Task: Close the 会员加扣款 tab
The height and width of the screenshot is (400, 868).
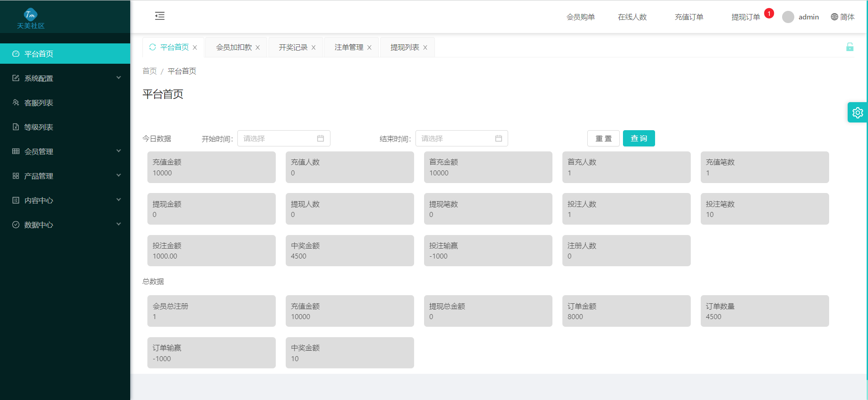Action: 258,47
